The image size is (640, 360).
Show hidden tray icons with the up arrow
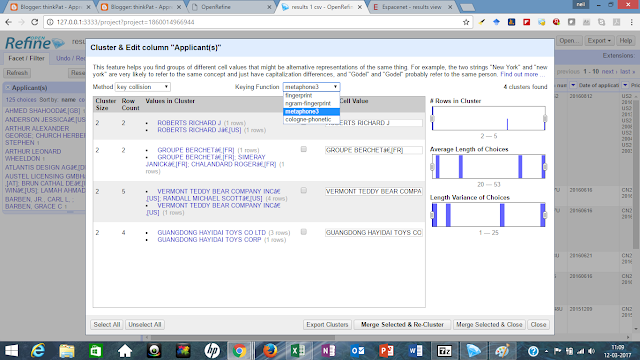pyautogui.click(x=546, y=351)
